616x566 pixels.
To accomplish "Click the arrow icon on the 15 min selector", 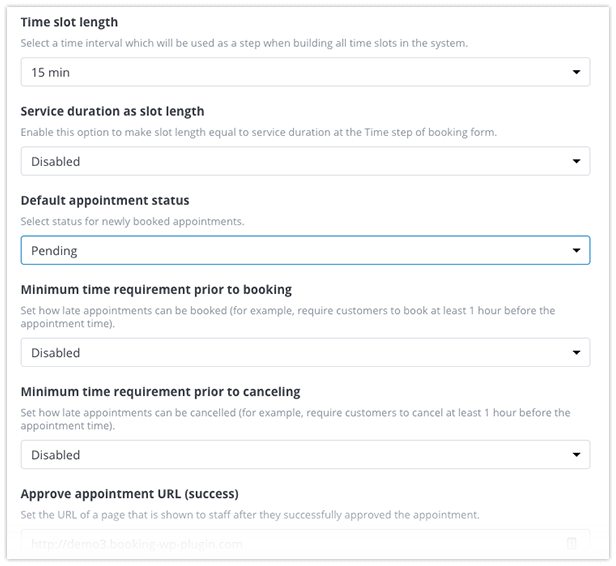I will point(576,72).
